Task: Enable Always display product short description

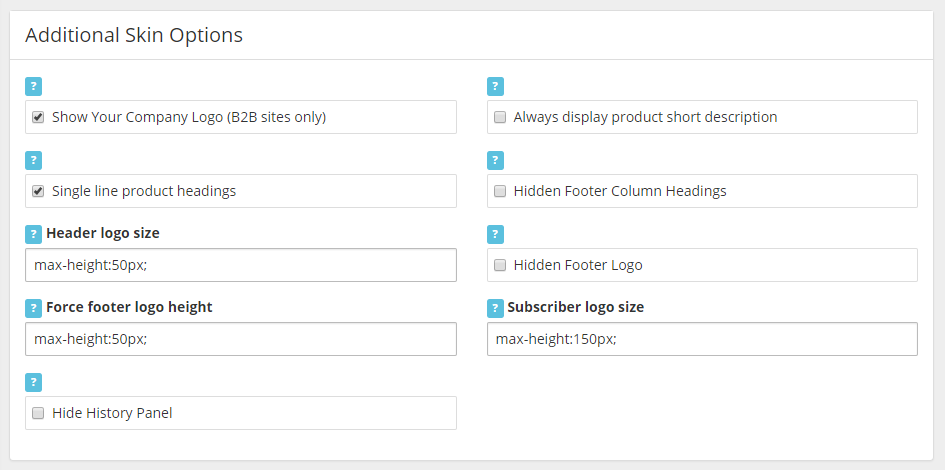Action: click(x=500, y=118)
